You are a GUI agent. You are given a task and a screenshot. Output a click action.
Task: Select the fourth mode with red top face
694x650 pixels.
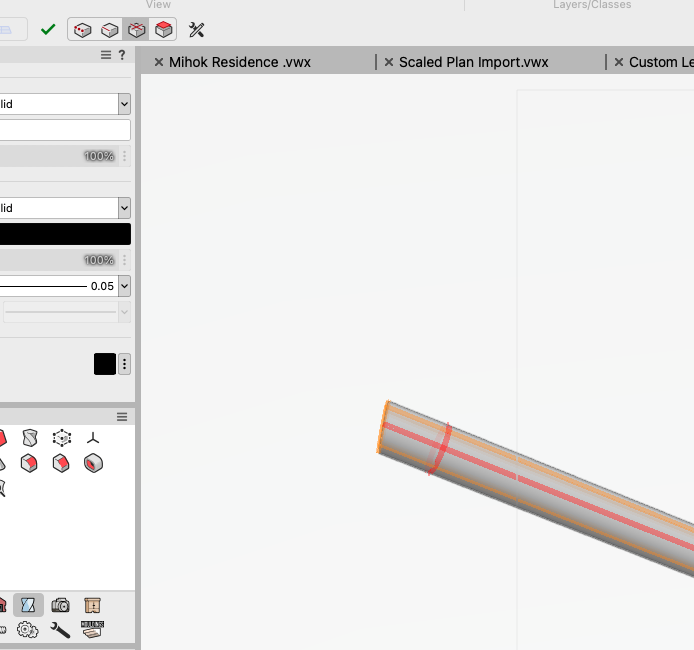point(163,30)
